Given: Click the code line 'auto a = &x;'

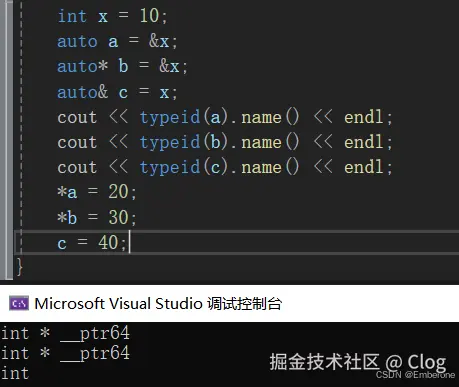Looking at the screenshot, I should (x=117, y=41).
